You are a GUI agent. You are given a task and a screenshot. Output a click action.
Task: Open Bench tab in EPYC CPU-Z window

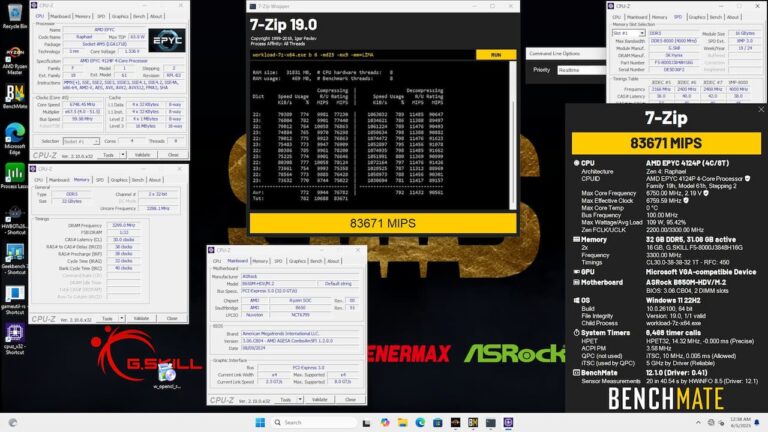point(139,16)
